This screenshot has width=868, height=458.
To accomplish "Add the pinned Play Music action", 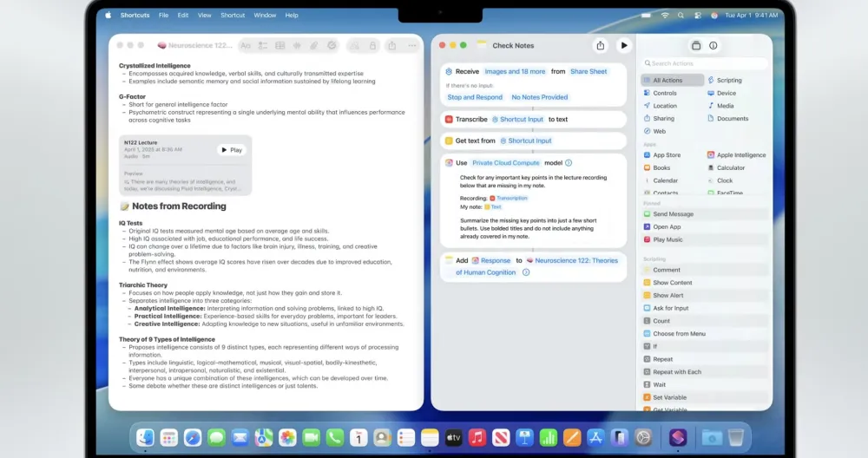I will pyautogui.click(x=704, y=239).
